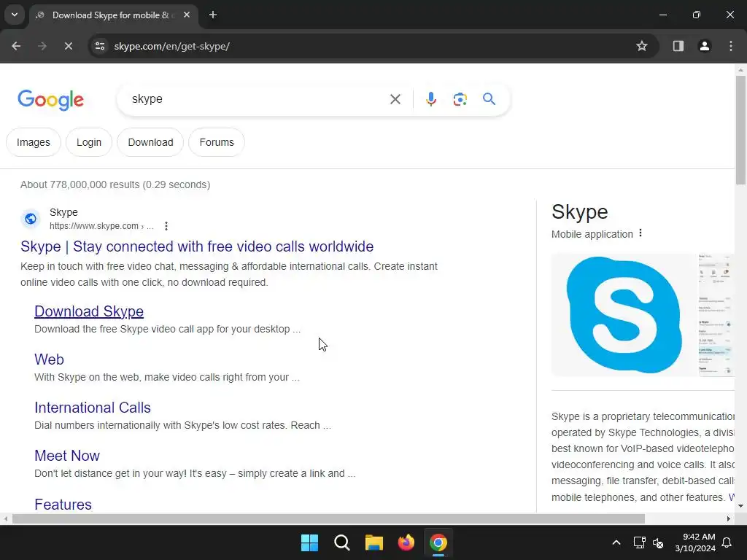Click the Skype title in knowledge panel

[580, 212]
